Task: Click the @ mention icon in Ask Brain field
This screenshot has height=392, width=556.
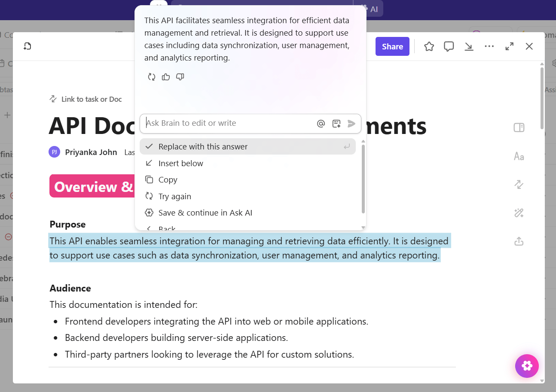Action: [321, 124]
